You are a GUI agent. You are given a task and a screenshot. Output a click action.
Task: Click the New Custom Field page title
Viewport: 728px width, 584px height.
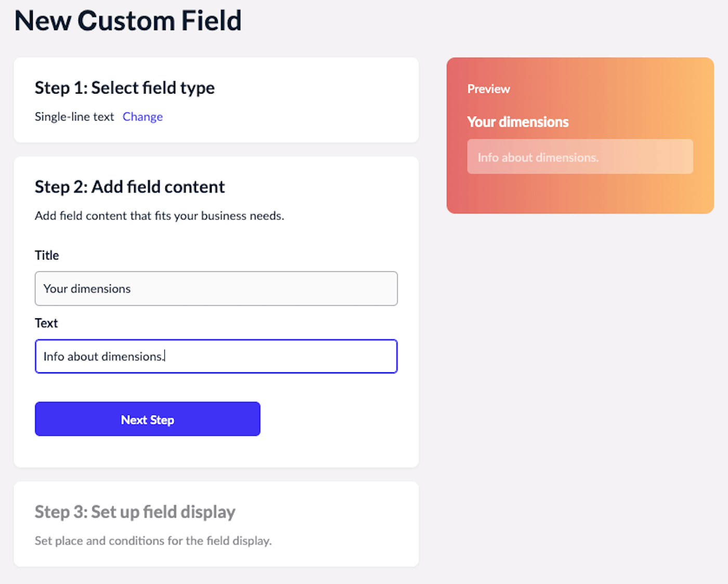pyautogui.click(x=128, y=21)
